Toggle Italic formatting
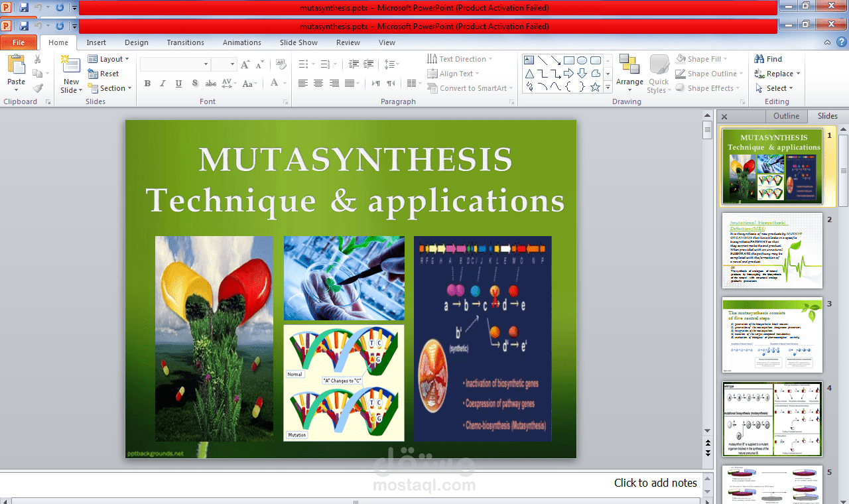The width and height of the screenshot is (849, 504). pos(163,84)
